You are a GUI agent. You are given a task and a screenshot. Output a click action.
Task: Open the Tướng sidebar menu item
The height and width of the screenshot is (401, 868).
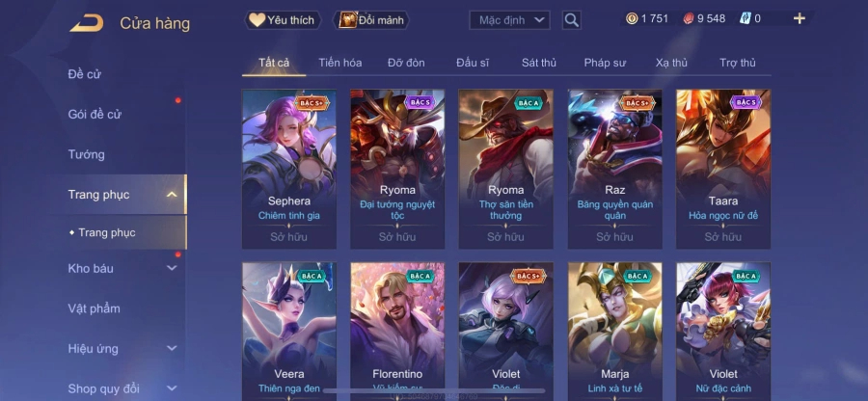click(87, 154)
